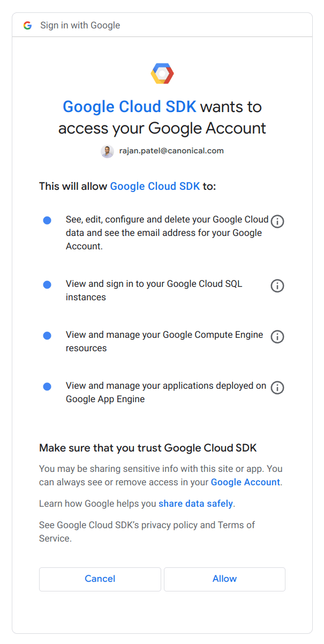This screenshot has width=324, height=644.
Task: Click the blue bullet beside Compute Engine
Action: pos(47,336)
